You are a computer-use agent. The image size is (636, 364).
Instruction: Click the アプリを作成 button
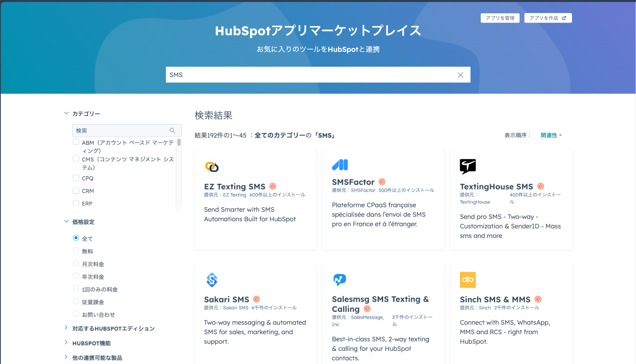pyautogui.click(x=548, y=18)
